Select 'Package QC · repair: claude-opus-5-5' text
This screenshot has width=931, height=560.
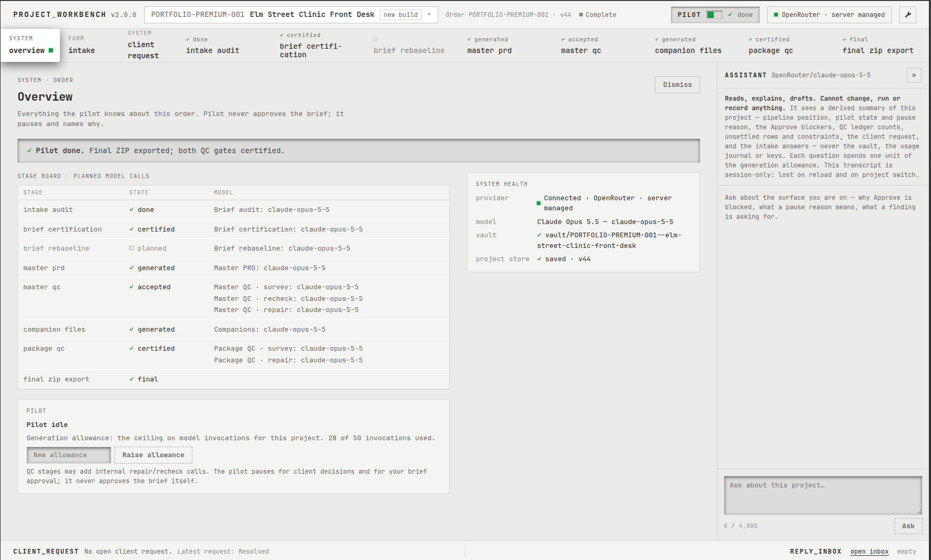[x=288, y=360]
